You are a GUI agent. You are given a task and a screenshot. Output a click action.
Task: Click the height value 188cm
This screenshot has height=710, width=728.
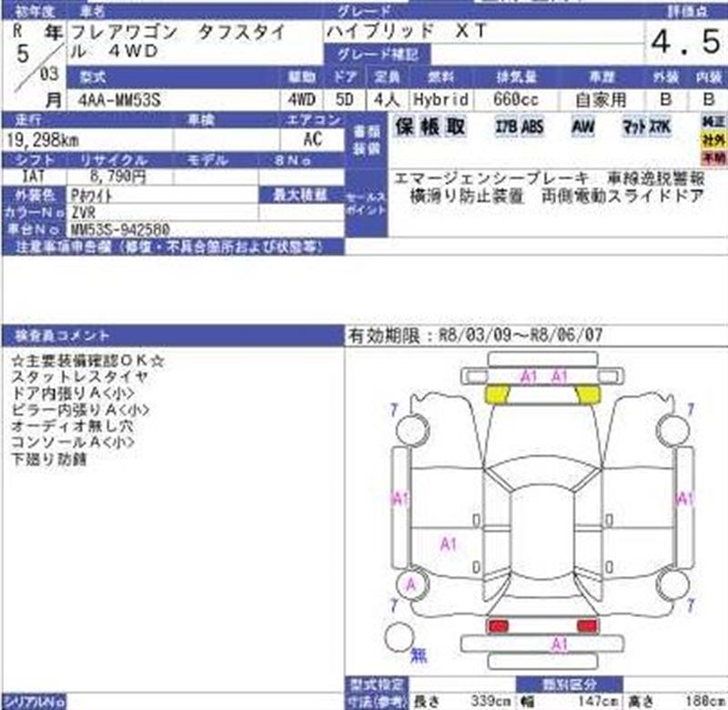704,701
